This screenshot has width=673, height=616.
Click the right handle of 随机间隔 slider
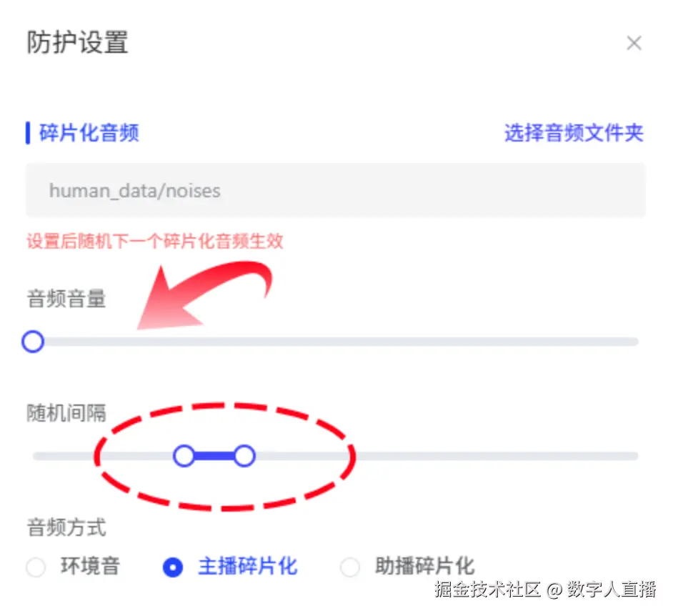(x=244, y=456)
